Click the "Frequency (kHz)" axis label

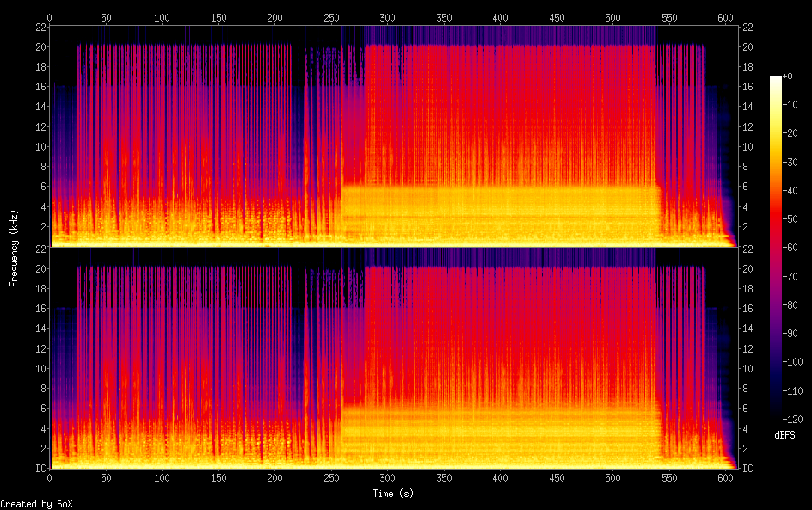pos(14,248)
